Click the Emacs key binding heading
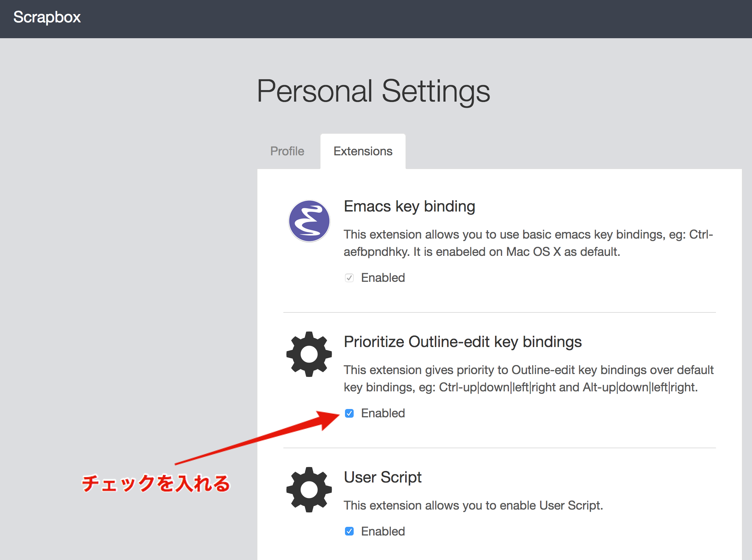Viewport: 752px width, 560px height. pos(409,206)
